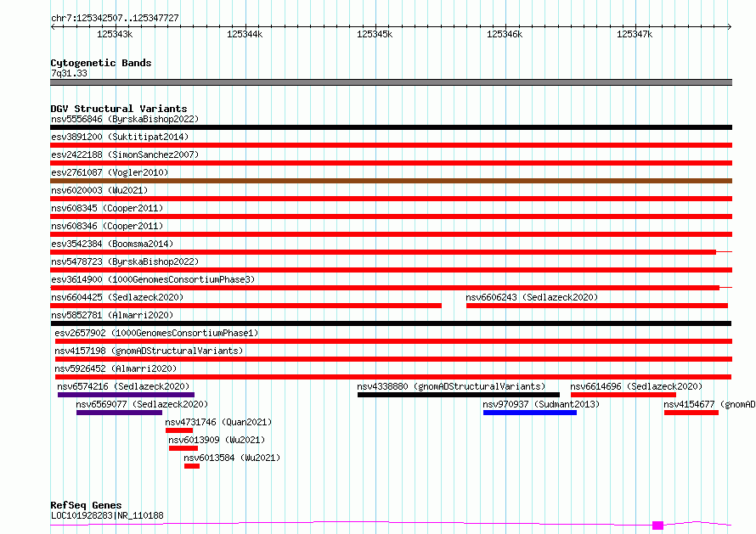The height and width of the screenshot is (534, 756).
Task: Open the LOC101928283|NR_110188 gene label
Action: pos(107,515)
